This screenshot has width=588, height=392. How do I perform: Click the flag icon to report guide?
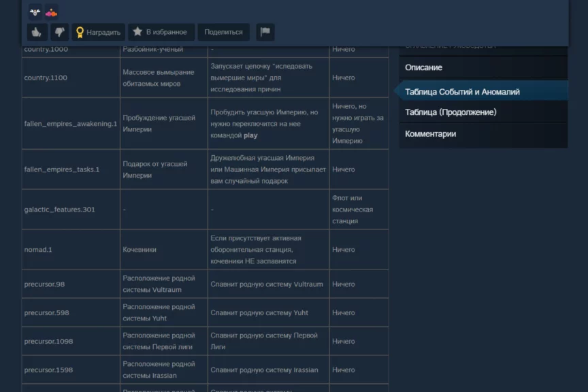[x=265, y=32]
